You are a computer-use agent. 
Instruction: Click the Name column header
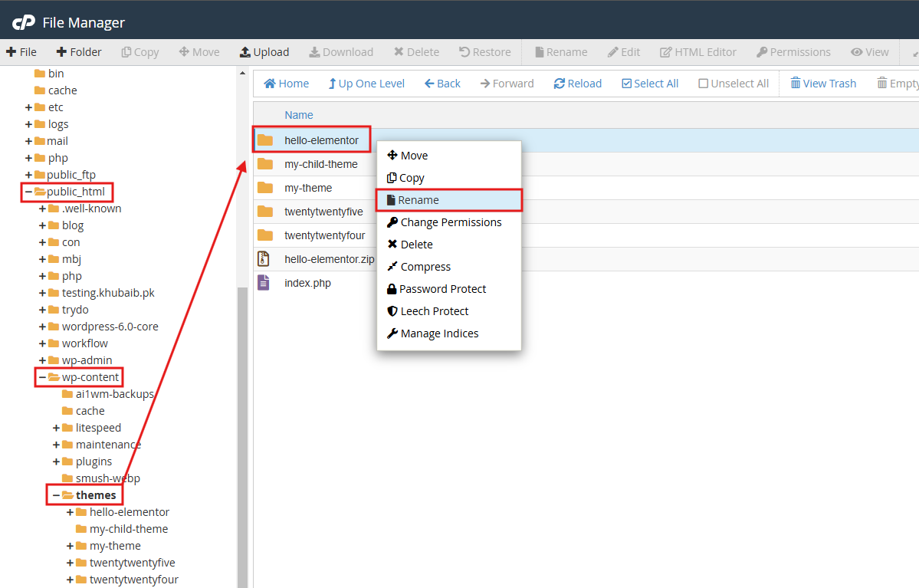(299, 115)
